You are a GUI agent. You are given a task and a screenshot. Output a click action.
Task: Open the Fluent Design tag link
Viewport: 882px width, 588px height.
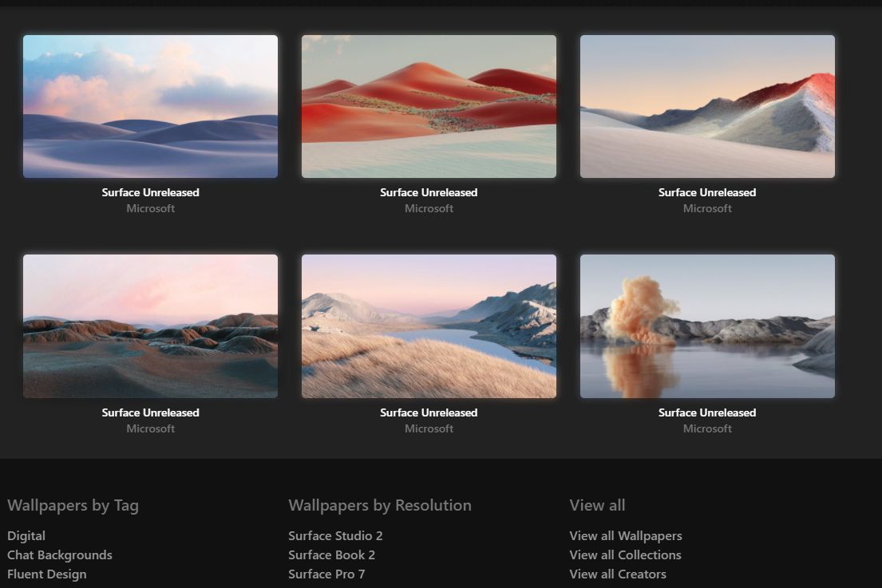click(x=46, y=574)
